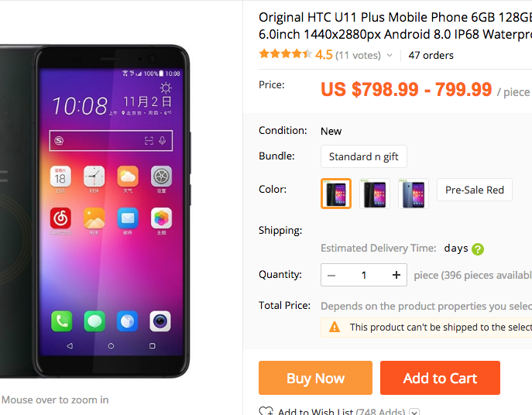
Task: Decrease quantity with the minus button
Action: [x=331, y=275]
